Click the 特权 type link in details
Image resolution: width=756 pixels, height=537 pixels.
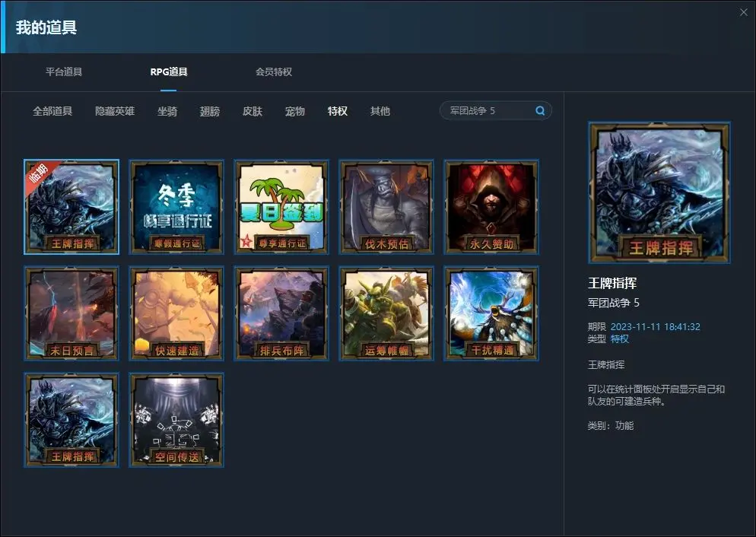620,339
